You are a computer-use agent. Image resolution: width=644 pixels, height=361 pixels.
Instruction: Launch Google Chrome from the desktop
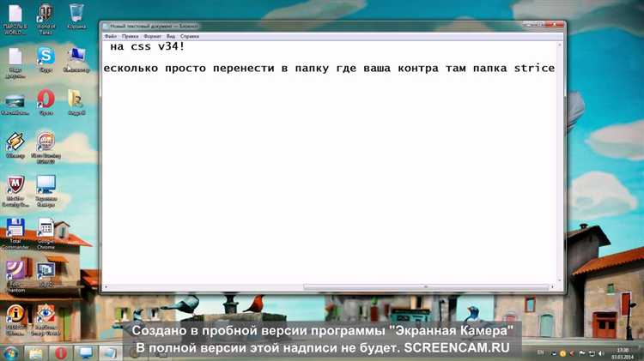click(46, 230)
